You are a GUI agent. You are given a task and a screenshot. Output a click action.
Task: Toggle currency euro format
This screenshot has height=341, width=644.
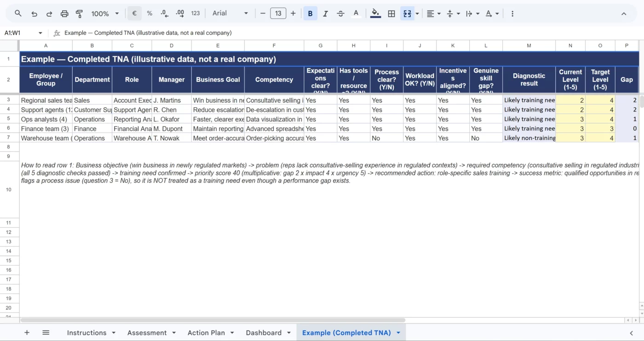click(134, 14)
